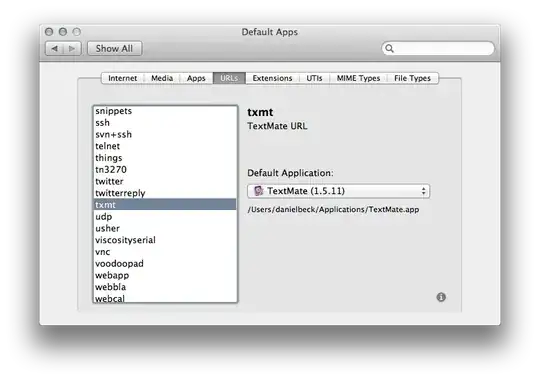Screen dimensions: 540x380
Task: Select twitterreply in the URL list
Action: tap(165, 193)
